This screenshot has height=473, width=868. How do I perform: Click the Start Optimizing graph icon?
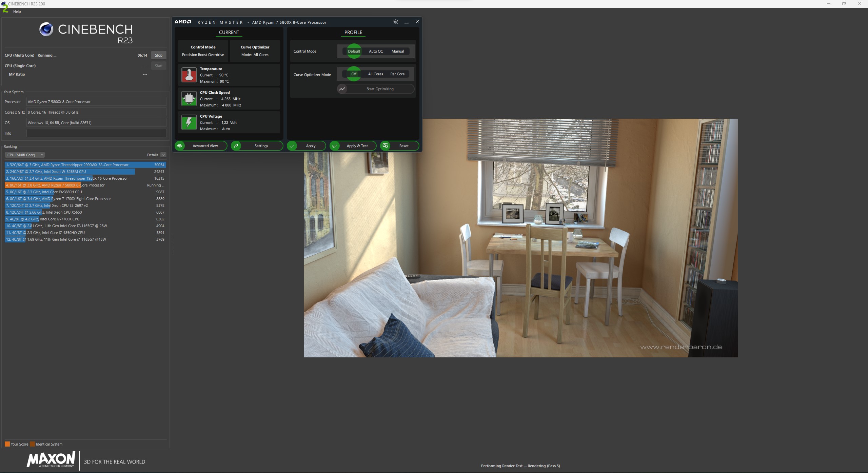(x=342, y=89)
